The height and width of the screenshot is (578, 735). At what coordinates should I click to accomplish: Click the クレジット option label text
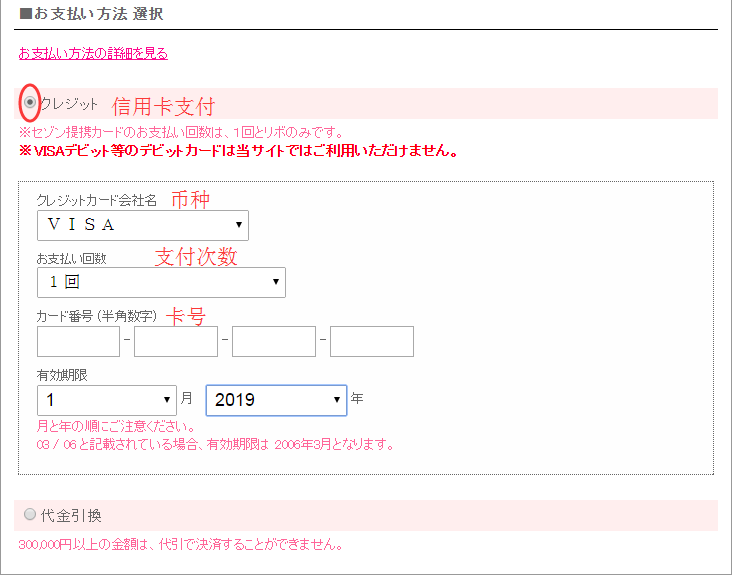69,103
